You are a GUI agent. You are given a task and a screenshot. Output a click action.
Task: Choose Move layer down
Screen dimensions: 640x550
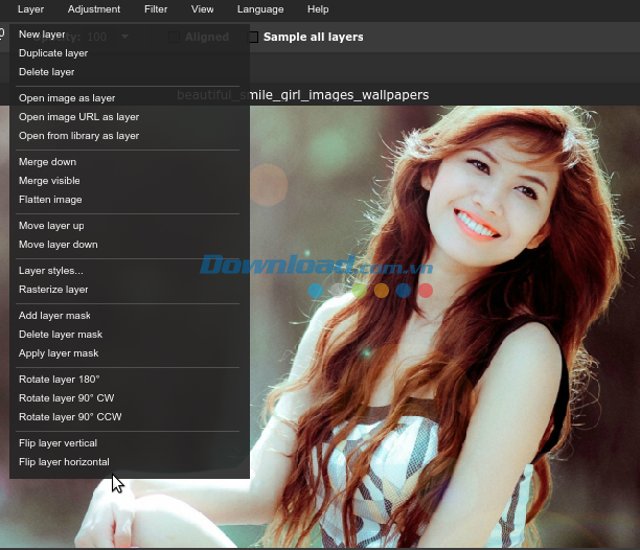point(129,244)
